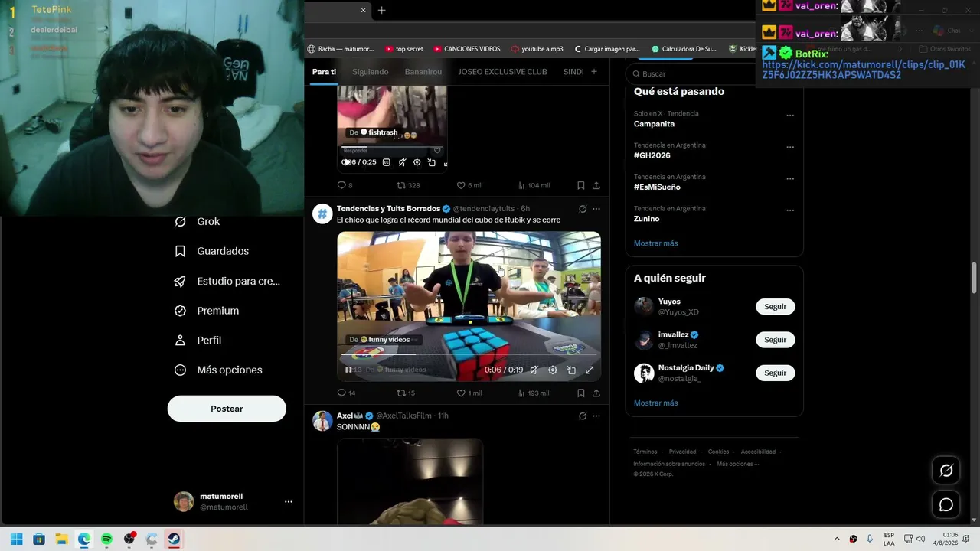Viewport: 980px width, 551px height.
Task: Ask Grok about Axel's post
Action: click(583, 416)
